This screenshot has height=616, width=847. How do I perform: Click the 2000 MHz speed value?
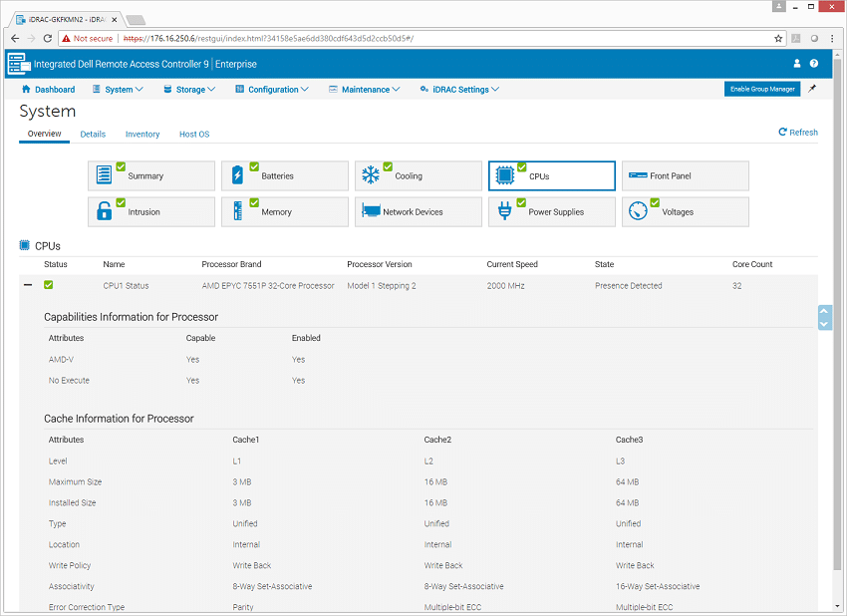[x=505, y=285]
